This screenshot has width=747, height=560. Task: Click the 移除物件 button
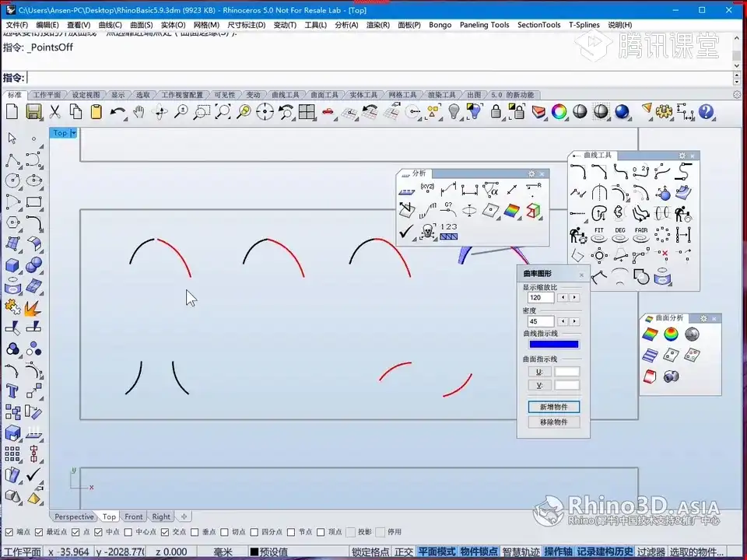coord(553,422)
